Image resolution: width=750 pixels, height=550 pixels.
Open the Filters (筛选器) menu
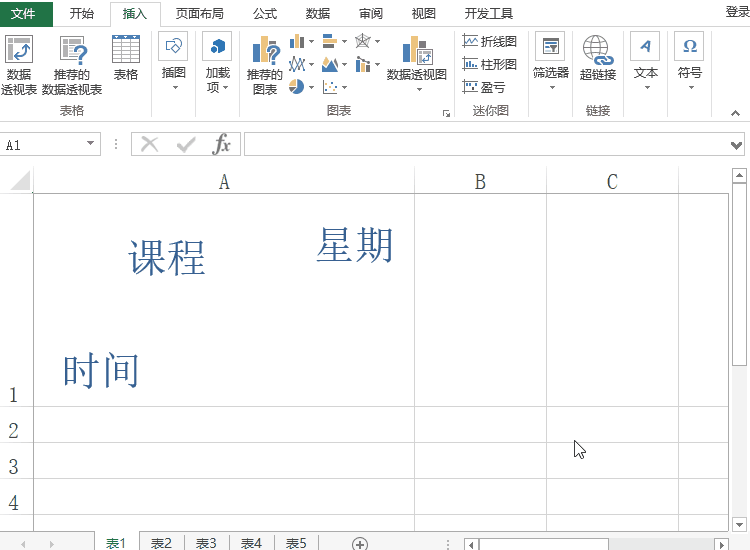pyautogui.click(x=551, y=61)
